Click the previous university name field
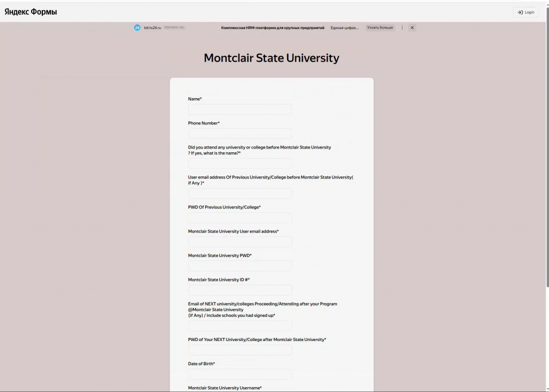This screenshot has width=549, height=392. pyautogui.click(x=240, y=163)
